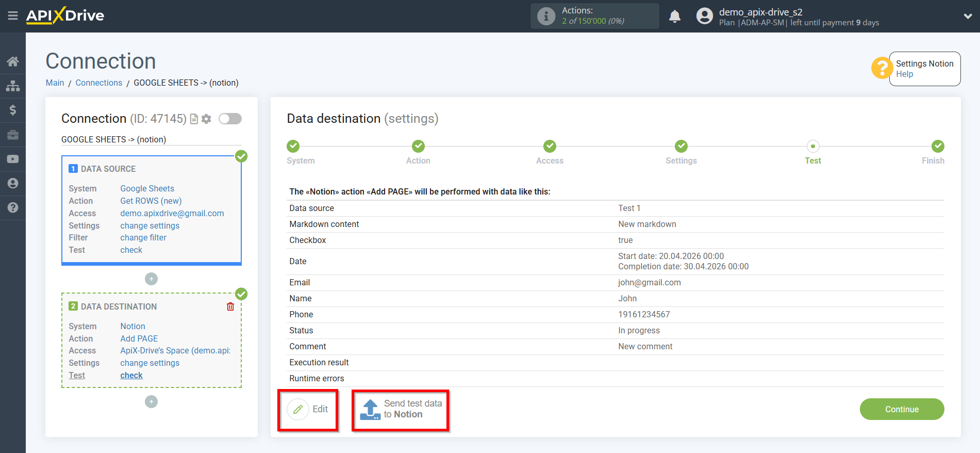Screen dimensions: 980x453
Task: Click demo.apixdrive@gmail.com access link
Action: pos(172,213)
